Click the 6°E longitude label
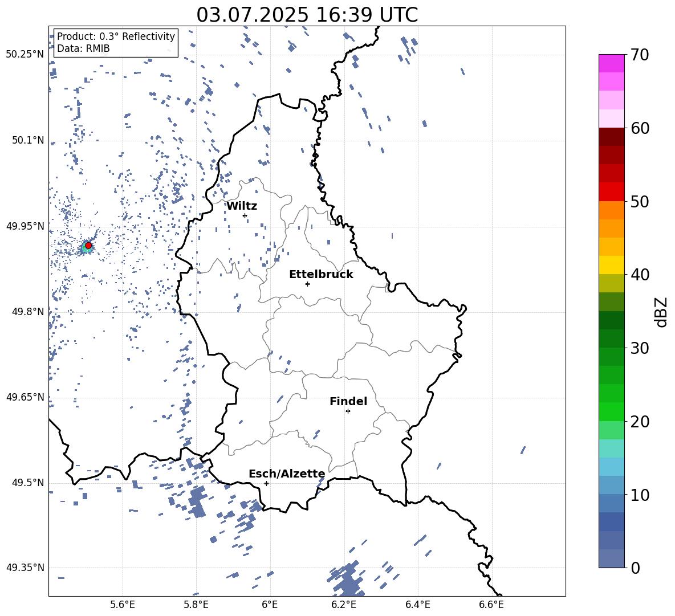The height and width of the screenshot is (616, 675). point(270,605)
